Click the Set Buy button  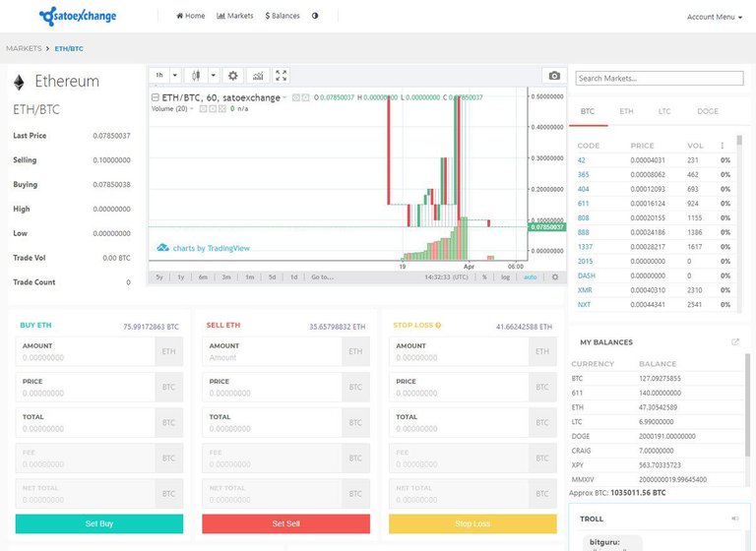coord(99,523)
